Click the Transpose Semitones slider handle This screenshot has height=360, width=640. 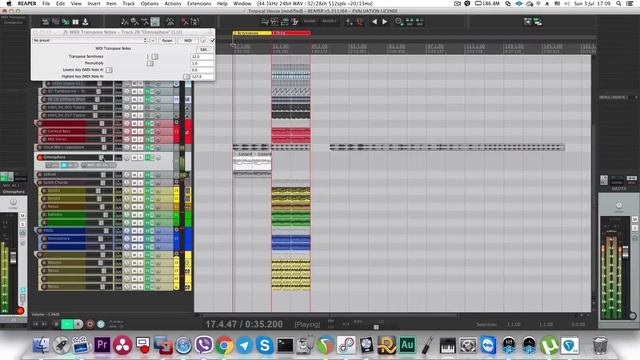(155, 57)
